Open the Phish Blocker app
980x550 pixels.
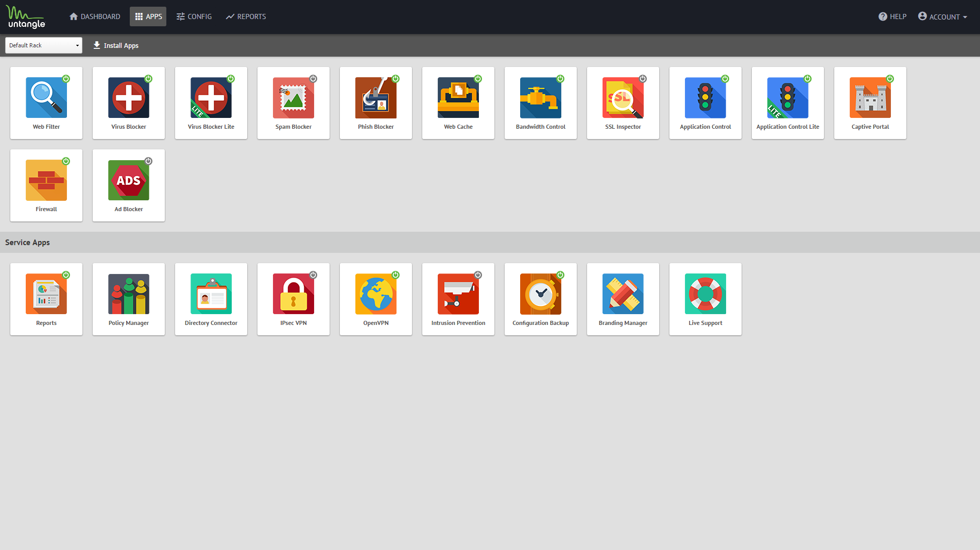376,103
